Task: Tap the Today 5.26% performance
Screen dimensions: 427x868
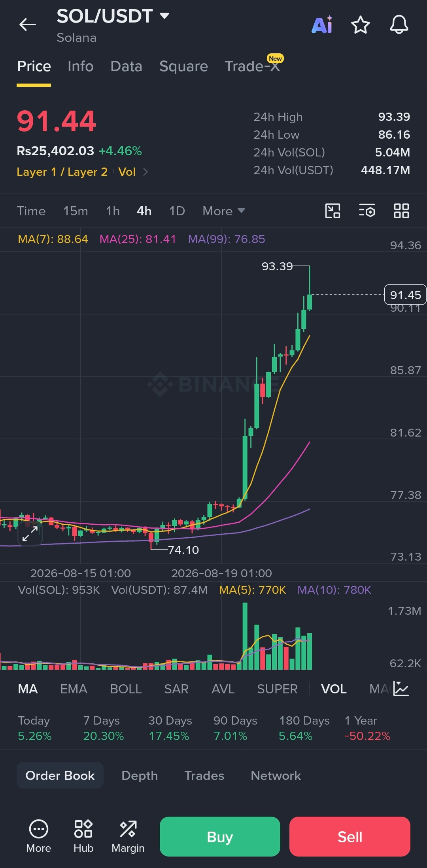Action: pyautogui.click(x=35, y=728)
